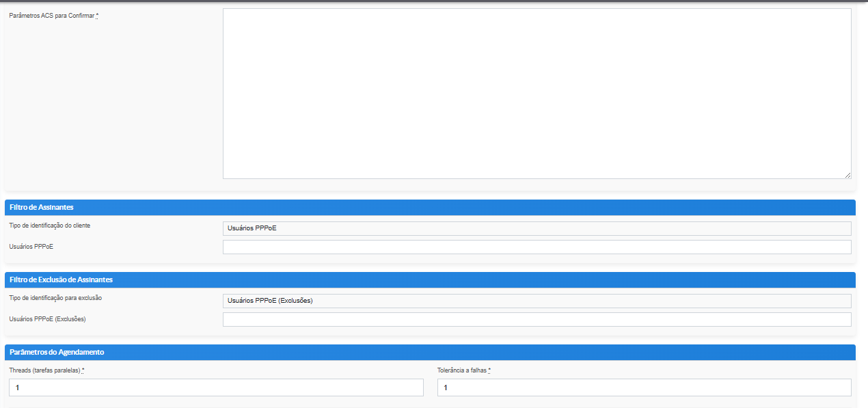Focus the empty Usuários PPPoE (Exclusões) input field
This screenshot has width=868, height=408.
pyautogui.click(x=537, y=319)
